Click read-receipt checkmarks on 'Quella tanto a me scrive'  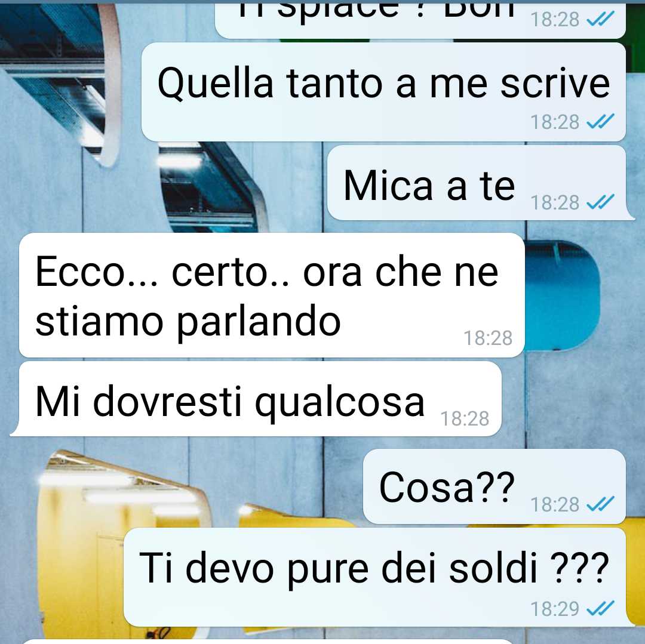pos(601,121)
